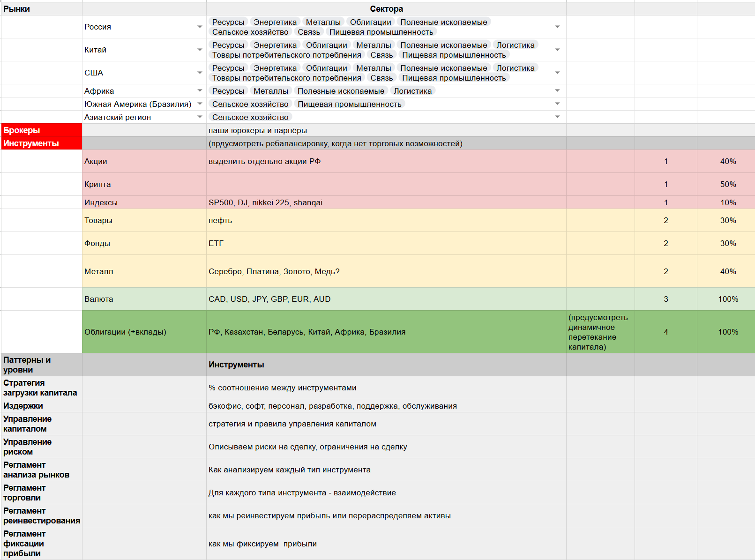Open the sectors dropdown in Азиатский регион row
Image resolution: width=755 pixels, height=560 pixels.
click(557, 117)
